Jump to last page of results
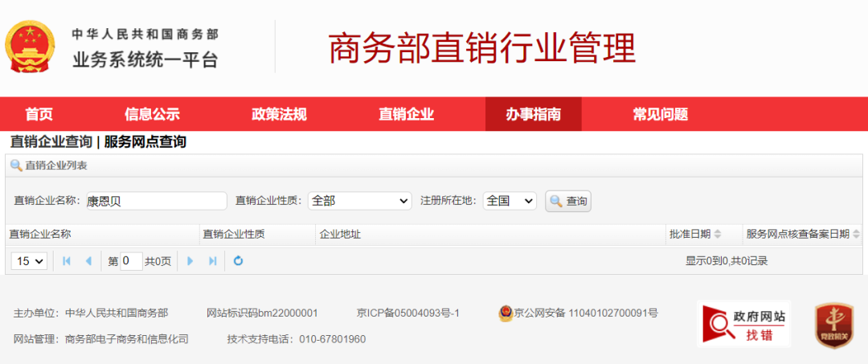Image resolution: width=868 pixels, height=364 pixels. point(213,261)
